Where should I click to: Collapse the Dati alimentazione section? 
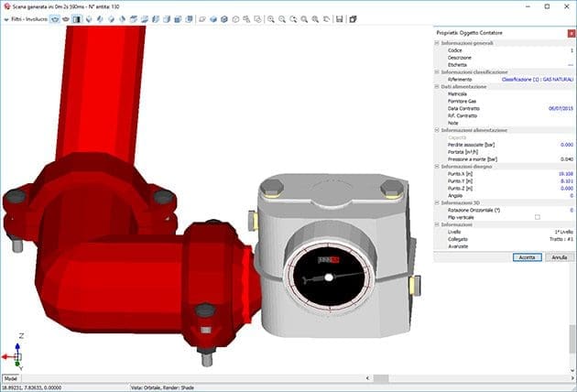click(438, 86)
